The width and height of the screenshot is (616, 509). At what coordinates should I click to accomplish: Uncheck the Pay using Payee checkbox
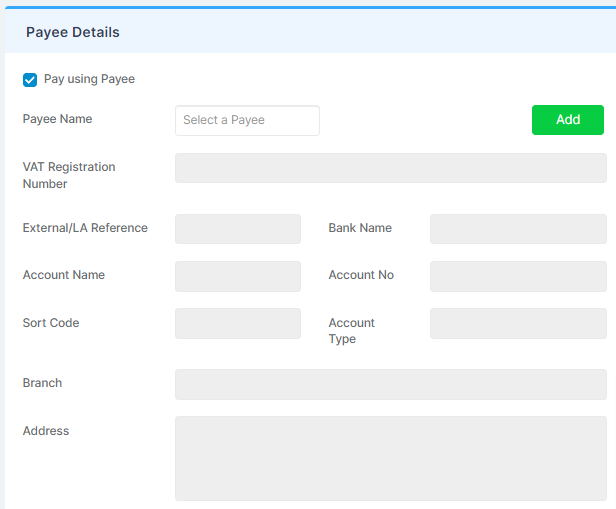(x=30, y=80)
